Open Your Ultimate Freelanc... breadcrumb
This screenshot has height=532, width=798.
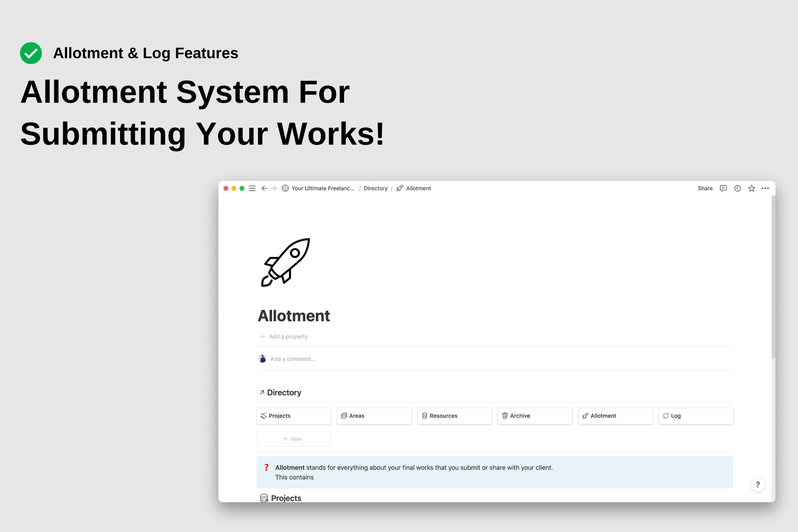click(322, 188)
